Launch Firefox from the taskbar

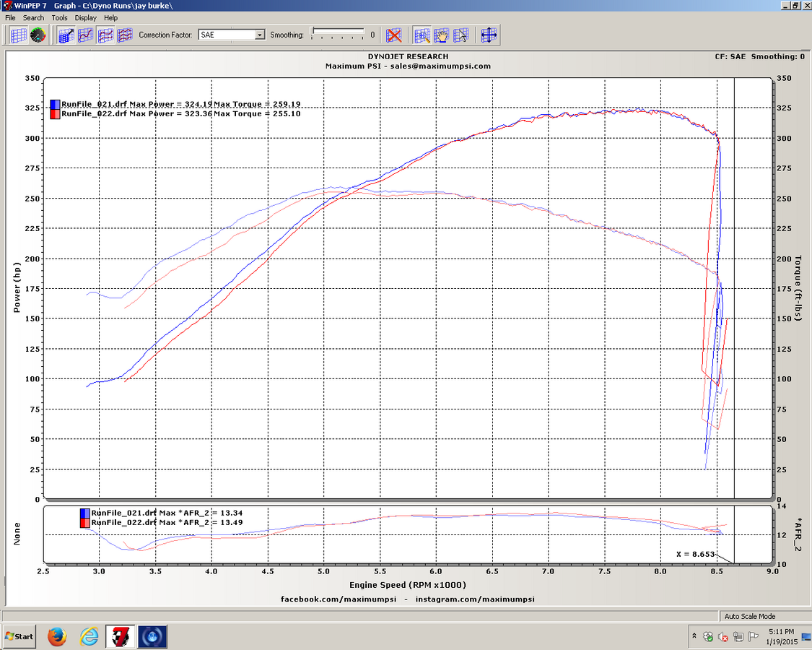tap(57, 636)
